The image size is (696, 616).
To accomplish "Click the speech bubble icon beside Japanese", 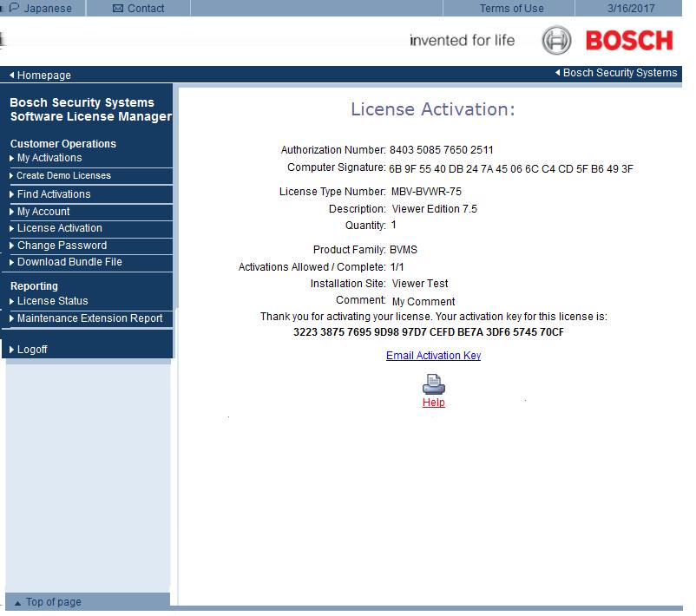I will [14, 8].
